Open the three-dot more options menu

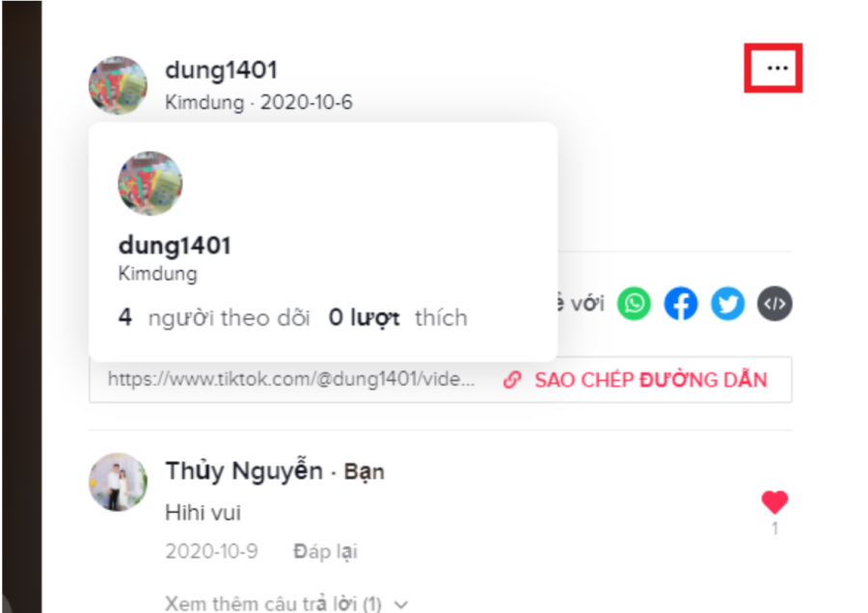(776, 68)
